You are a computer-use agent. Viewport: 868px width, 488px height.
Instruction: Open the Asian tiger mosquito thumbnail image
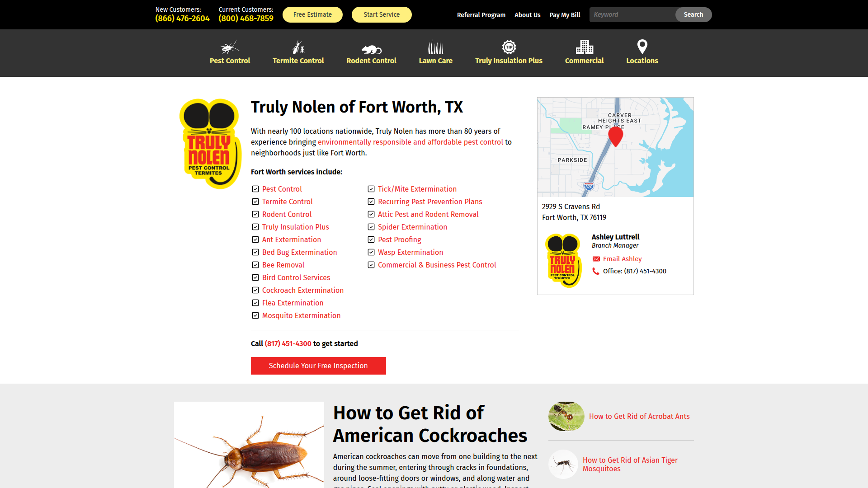563,464
